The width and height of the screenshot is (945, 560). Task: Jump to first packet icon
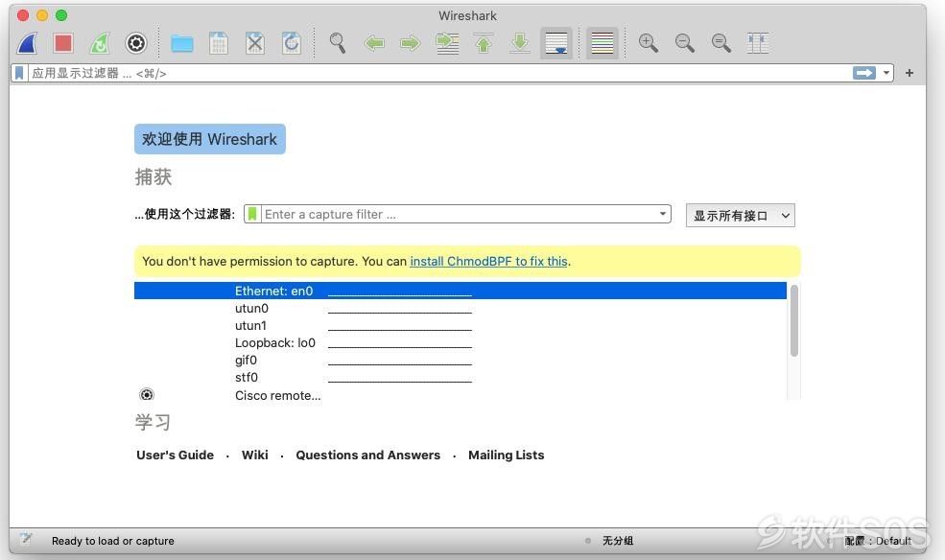pyautogui.click(x=484, y=43)
